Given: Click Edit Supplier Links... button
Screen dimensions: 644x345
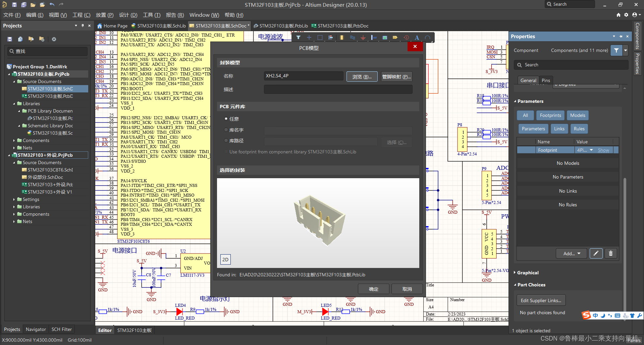Looking at the screenshot, I should point(541,300).
